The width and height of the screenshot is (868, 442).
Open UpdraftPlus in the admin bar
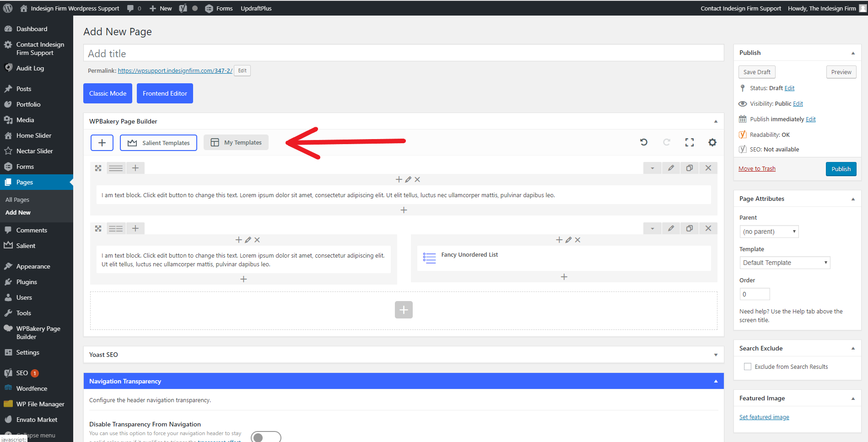coord(256,8)
